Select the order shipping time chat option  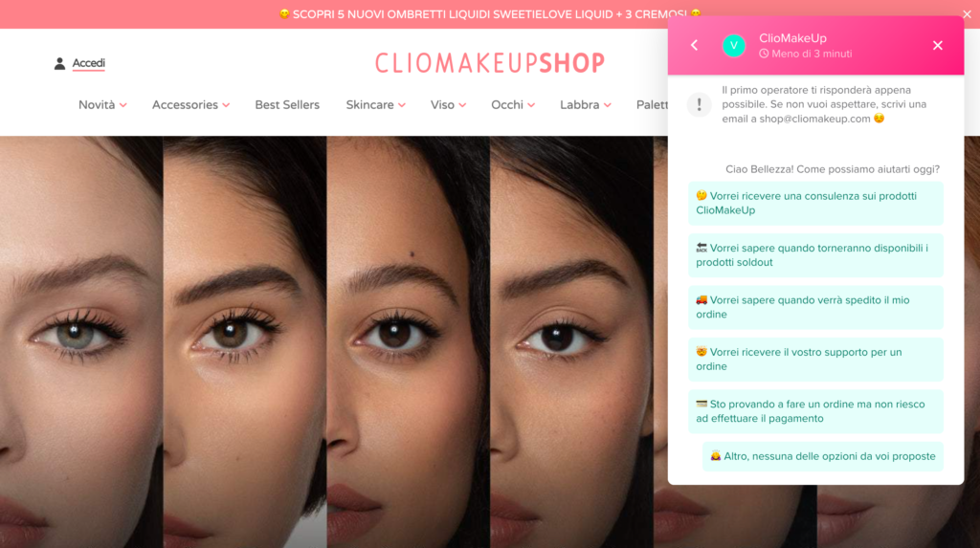point(815,307)
